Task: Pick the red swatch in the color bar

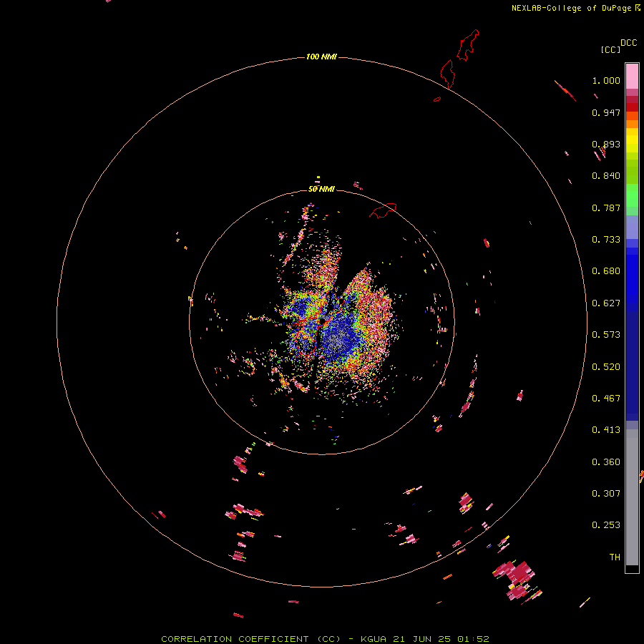Action: [x=632, y=107]
